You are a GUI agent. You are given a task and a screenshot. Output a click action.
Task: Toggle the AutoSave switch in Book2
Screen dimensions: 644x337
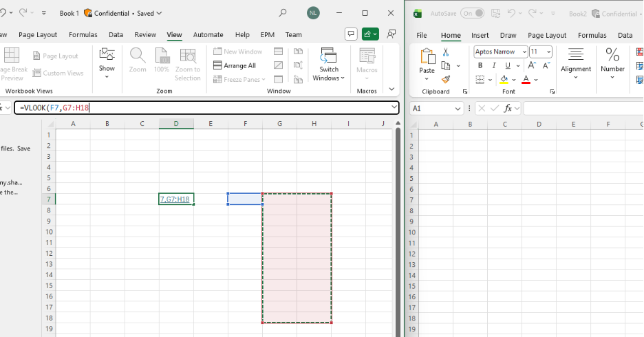pyautogui.click(x=473, y=14)
